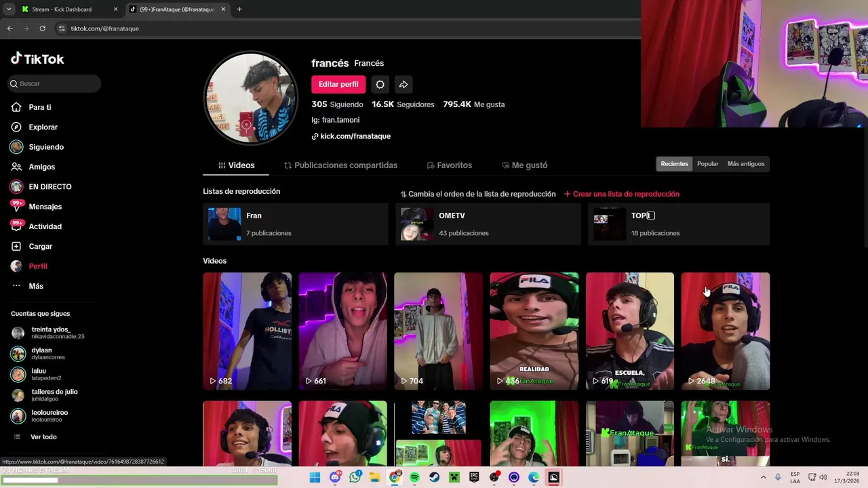Open video with 704 views
This screenshot has width=868, height=488.
coord(438,331)
